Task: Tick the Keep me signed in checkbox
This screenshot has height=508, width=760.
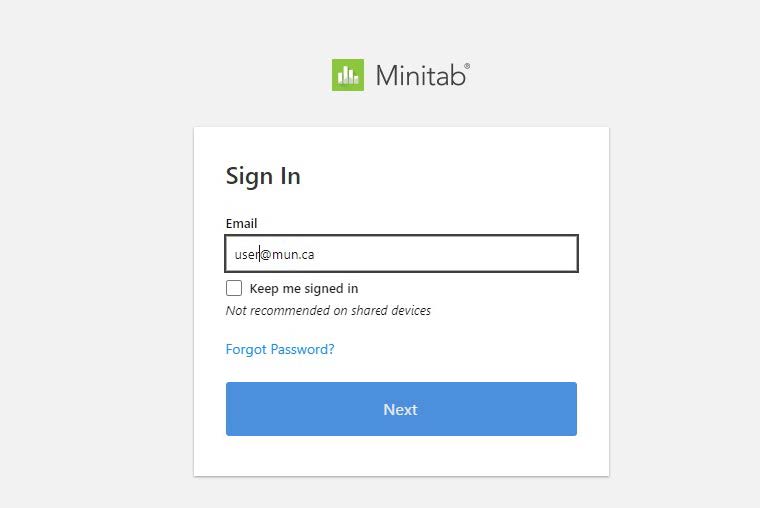Action: click(x=234, y=288)
